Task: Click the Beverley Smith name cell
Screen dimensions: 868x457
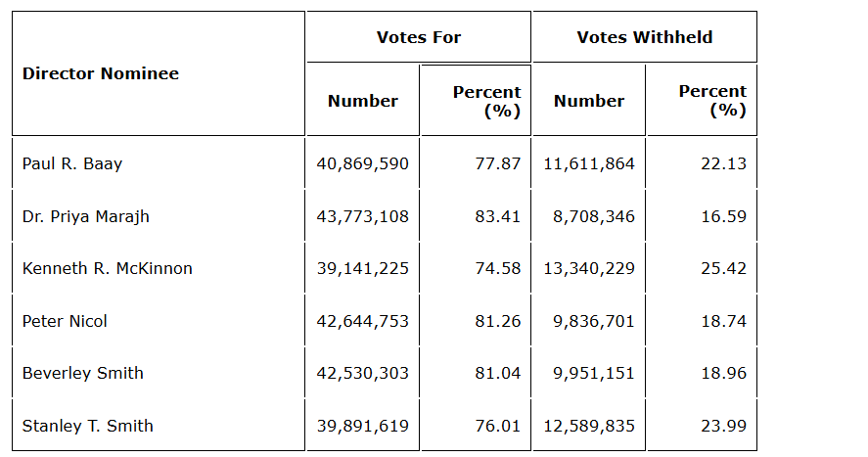Action: click(83, 373)
